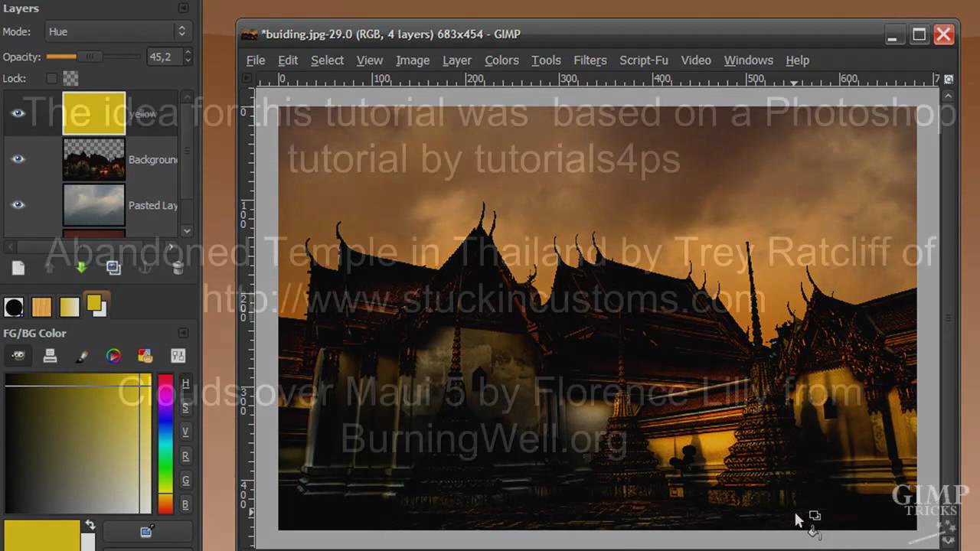The height and width of the screenshot is (551, 980).
Task: Click the layer list scroll left arrow
Action: pyautogui.click(x=8, y=247)
